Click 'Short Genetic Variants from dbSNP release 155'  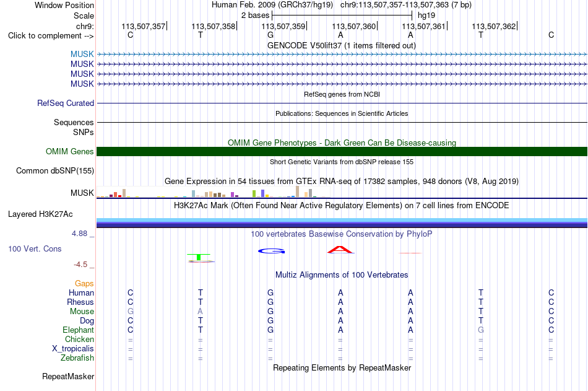tap(342, 162)
